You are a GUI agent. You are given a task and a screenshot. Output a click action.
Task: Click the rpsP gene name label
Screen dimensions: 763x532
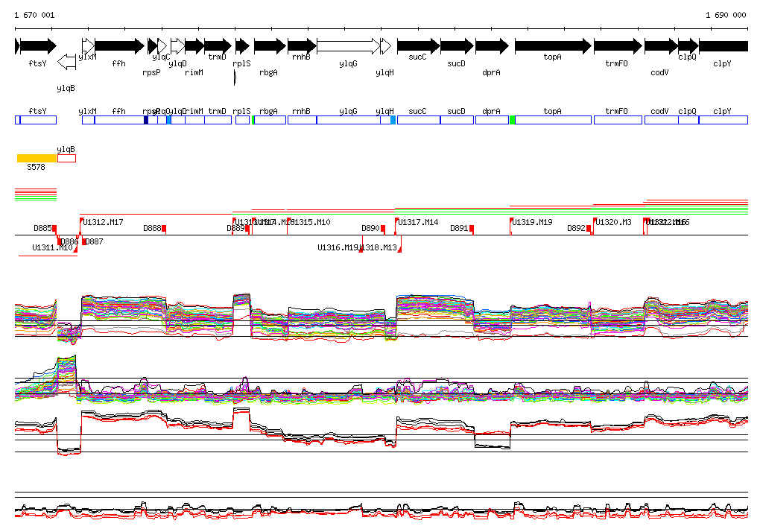point(151,72)
